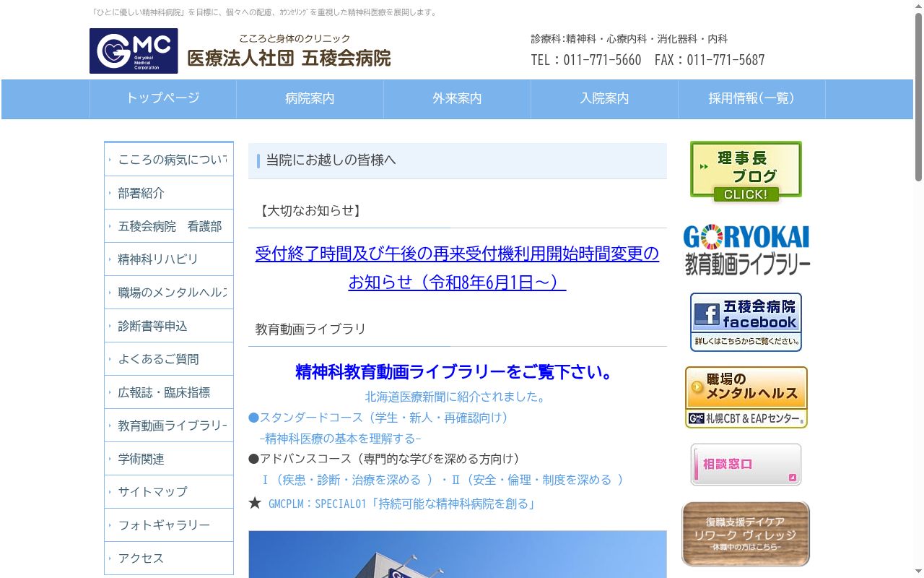Open 部署紹介 in sidebar

pyautogui.click(x=169, y=193)
